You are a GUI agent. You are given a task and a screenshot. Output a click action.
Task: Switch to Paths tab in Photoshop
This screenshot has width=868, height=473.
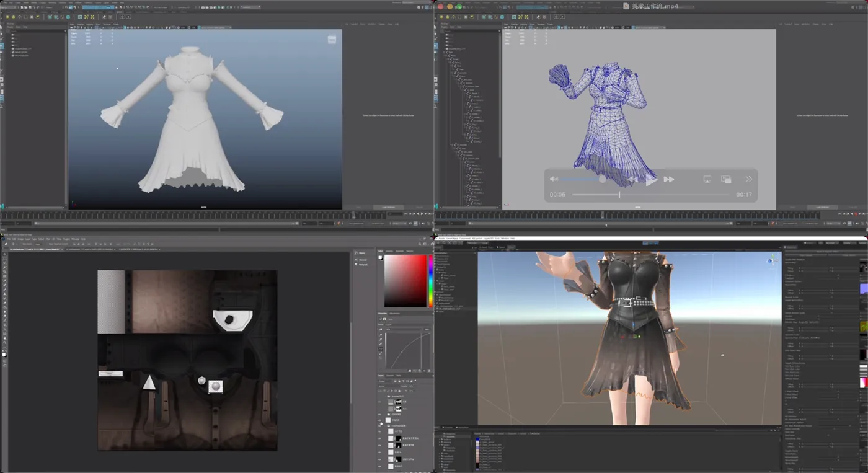pos(398,376)
